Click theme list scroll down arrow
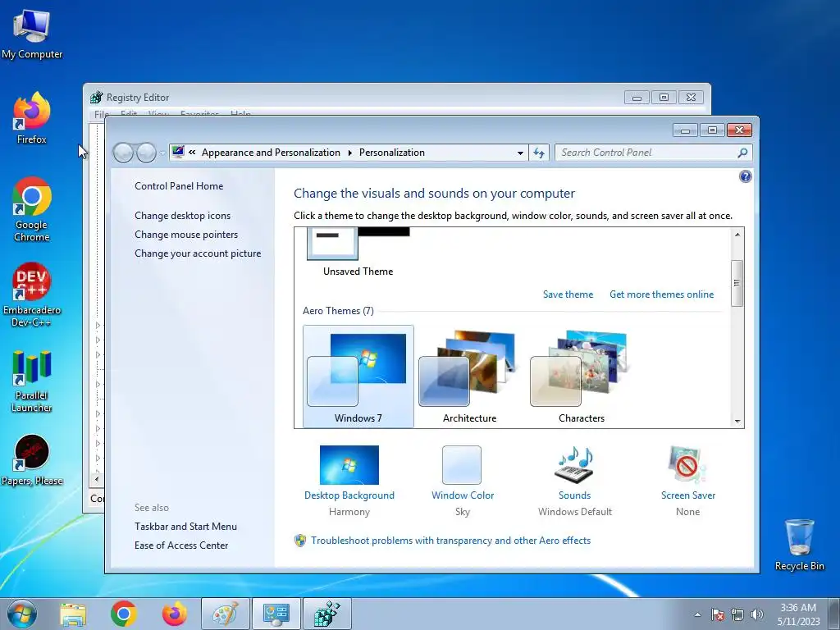Image resolution: width=840 pixels, height=630 pixels. click(737, 421)
